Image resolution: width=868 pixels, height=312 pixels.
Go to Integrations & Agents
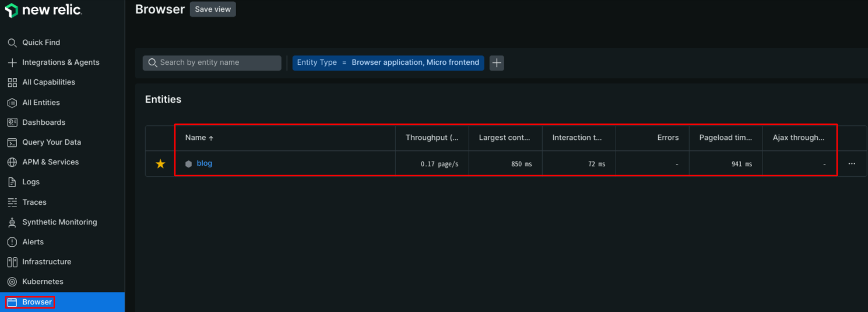pyautogui.click(x=62, y=62)
